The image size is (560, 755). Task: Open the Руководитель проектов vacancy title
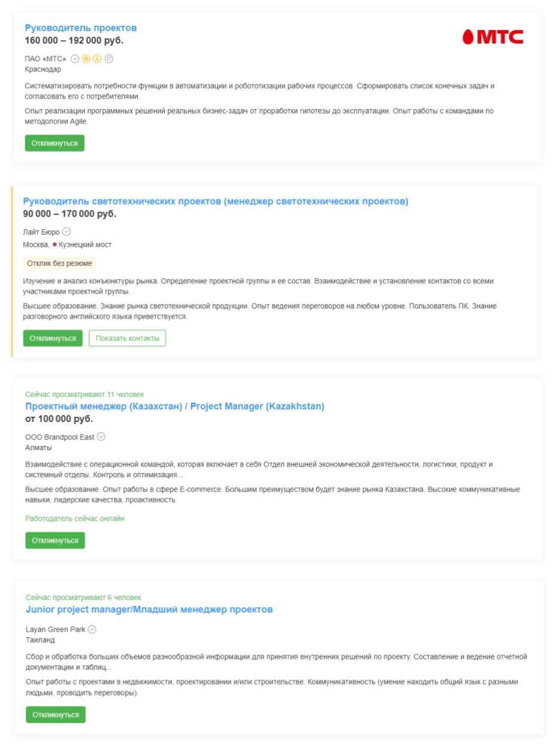click(x=81, y=28)
